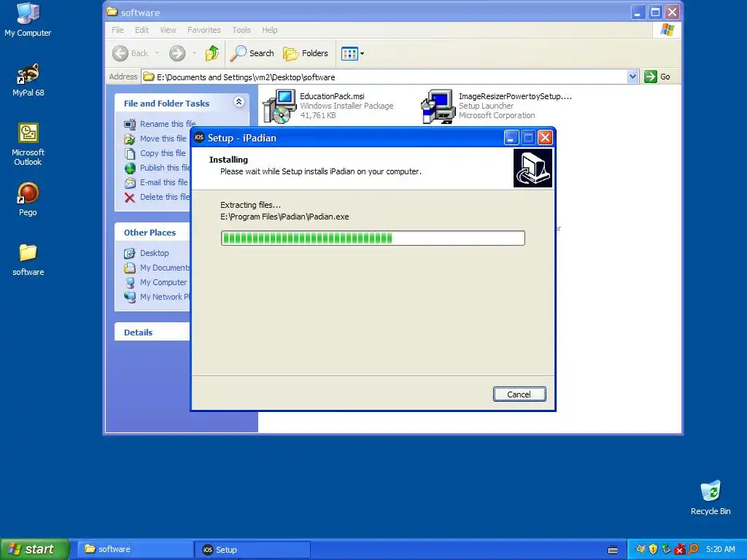The width and height of the screenshot is (747, 560).
Task: Click E-mail this file link
Action: click(163, 182)
